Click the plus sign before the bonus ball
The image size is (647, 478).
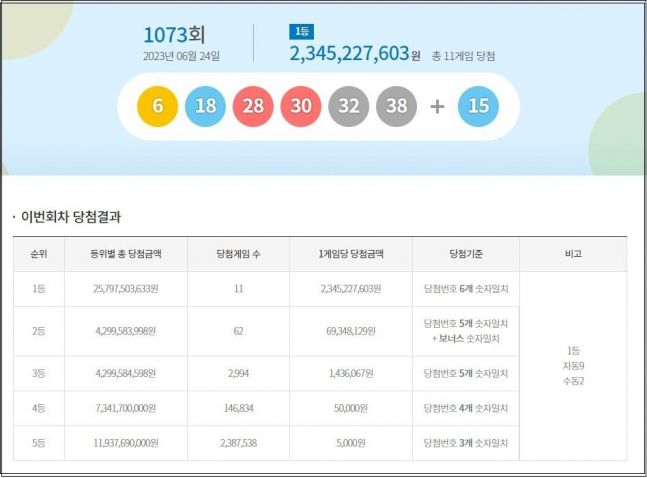[437, 106]
